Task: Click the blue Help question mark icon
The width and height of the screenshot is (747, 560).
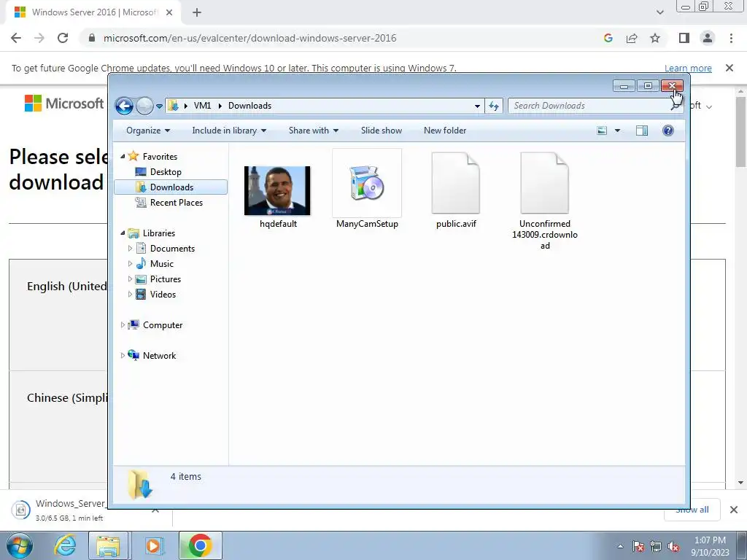Action: click(x=668, y=131)
